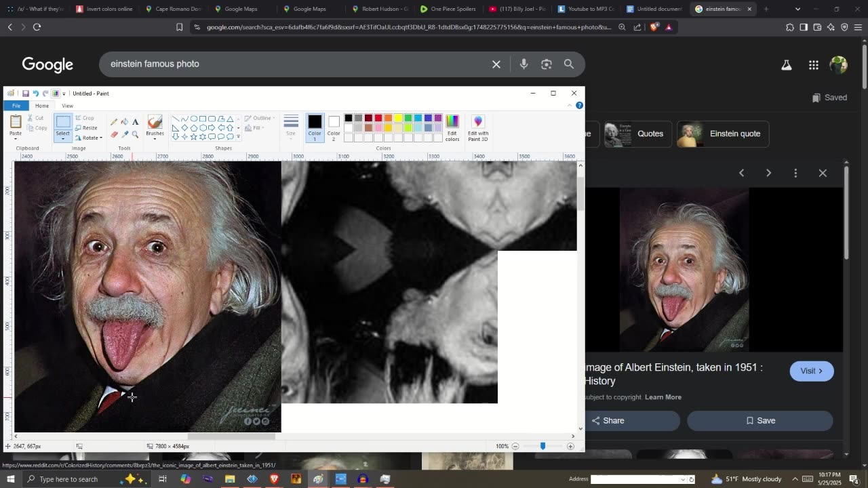Select the Magnifier tool
Screen dimensions: 868x488
tap(136, 134)
